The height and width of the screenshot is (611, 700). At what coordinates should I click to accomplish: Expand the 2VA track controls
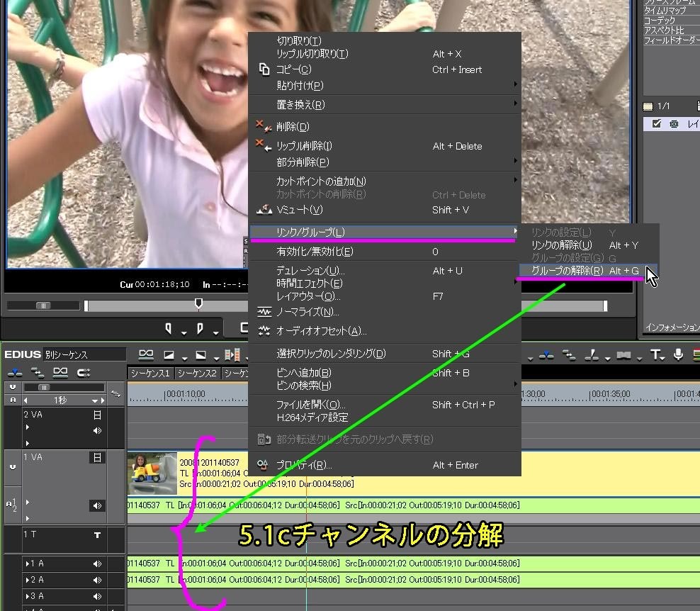(x=28, y=427)
